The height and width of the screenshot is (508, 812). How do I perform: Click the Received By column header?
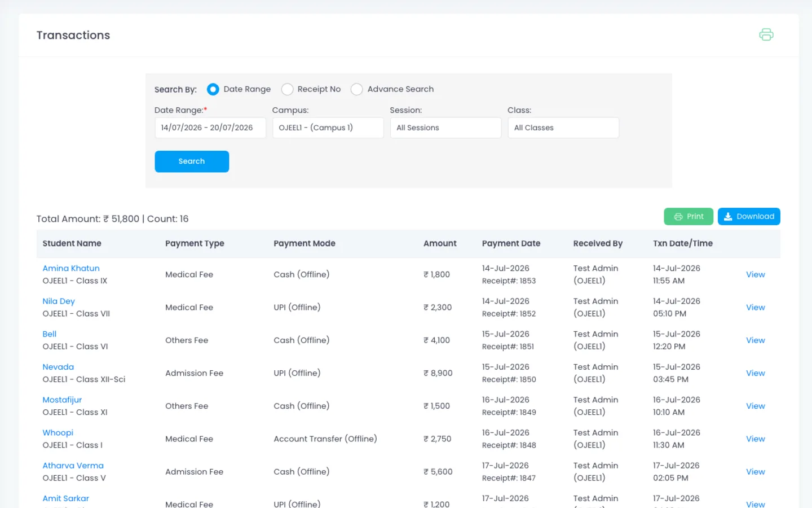(598, 243)
